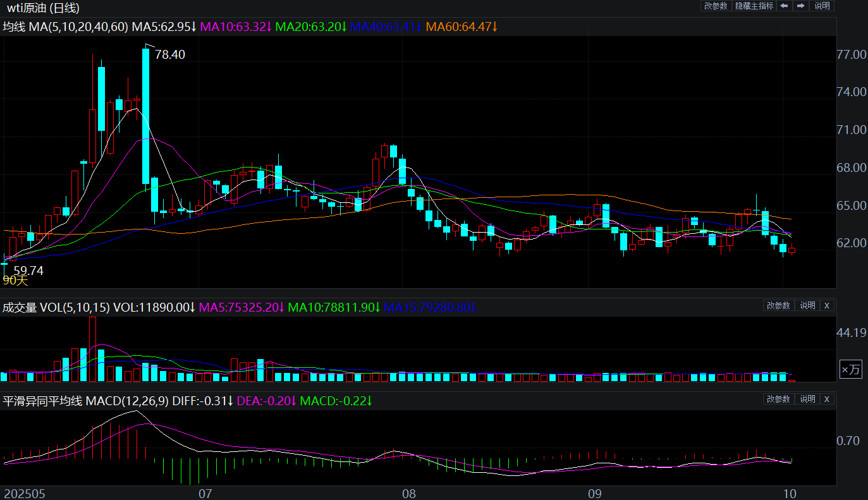Click the orange MA60:64.47 legend value
The image size is (868, 500).
click(x=462, y=27)
